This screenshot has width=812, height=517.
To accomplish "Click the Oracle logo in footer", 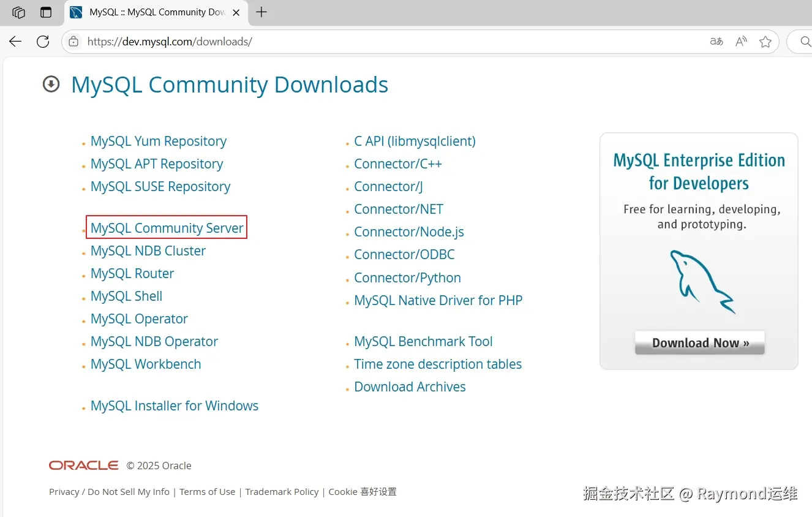I will pos(84,466).
